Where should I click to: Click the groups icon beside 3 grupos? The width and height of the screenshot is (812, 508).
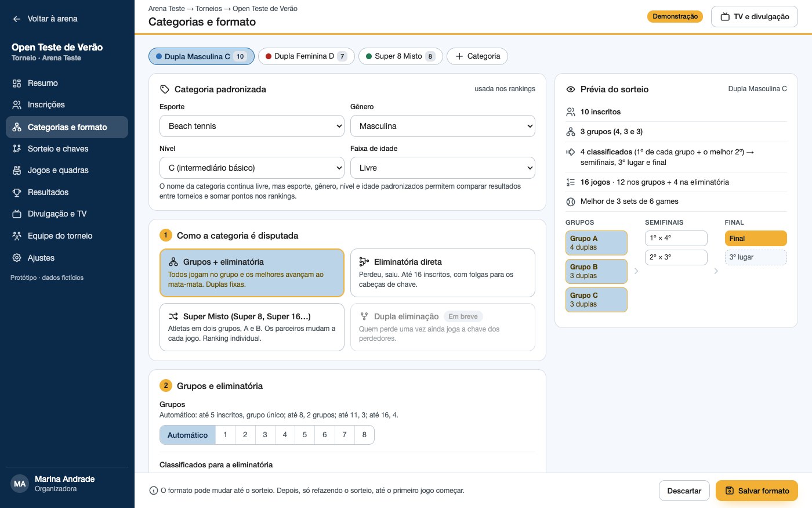point(571,132)
